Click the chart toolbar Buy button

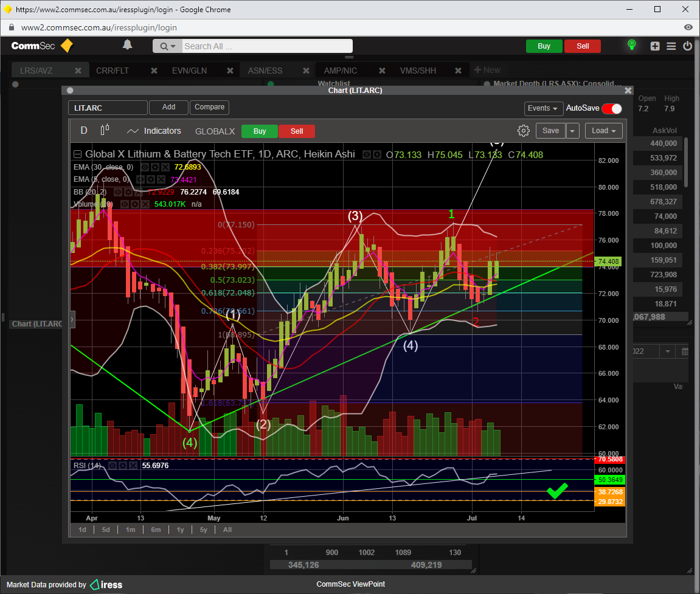[259, 131]
